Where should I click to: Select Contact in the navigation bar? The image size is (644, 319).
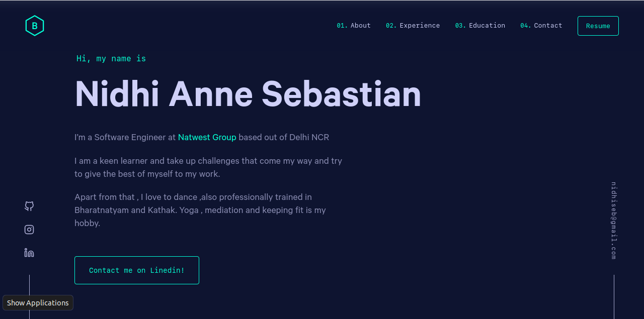click(548, 26)
